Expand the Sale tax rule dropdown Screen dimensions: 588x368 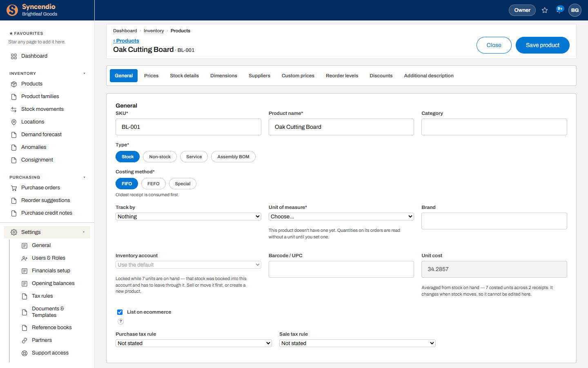click(x=357, y=343)
